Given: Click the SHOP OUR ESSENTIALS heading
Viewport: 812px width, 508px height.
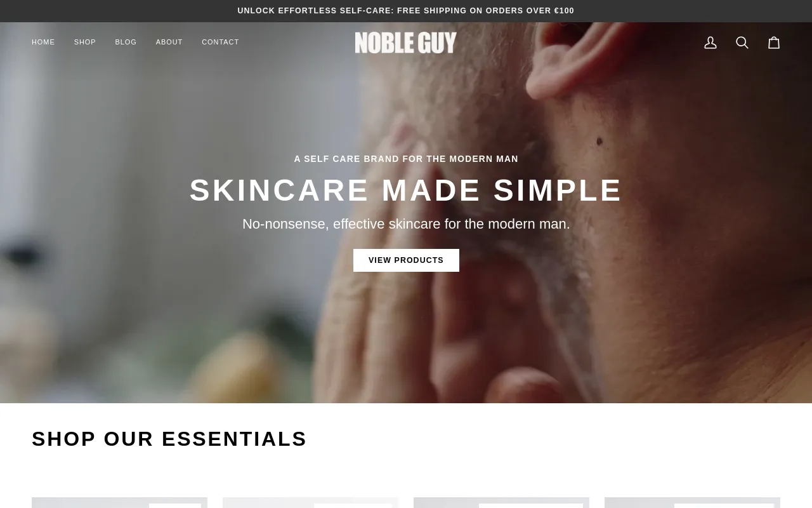Looking at the screenshot, I should (169, 439).
